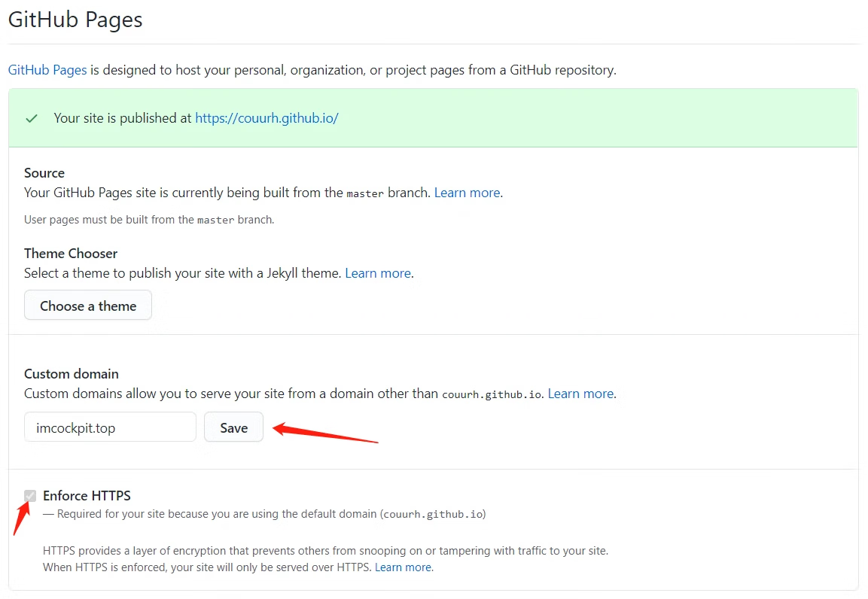Open the GitHub Pages documentation link
The width and height of the screenshot is (868, 599).
pyautogui.click(x=47, y=70)
